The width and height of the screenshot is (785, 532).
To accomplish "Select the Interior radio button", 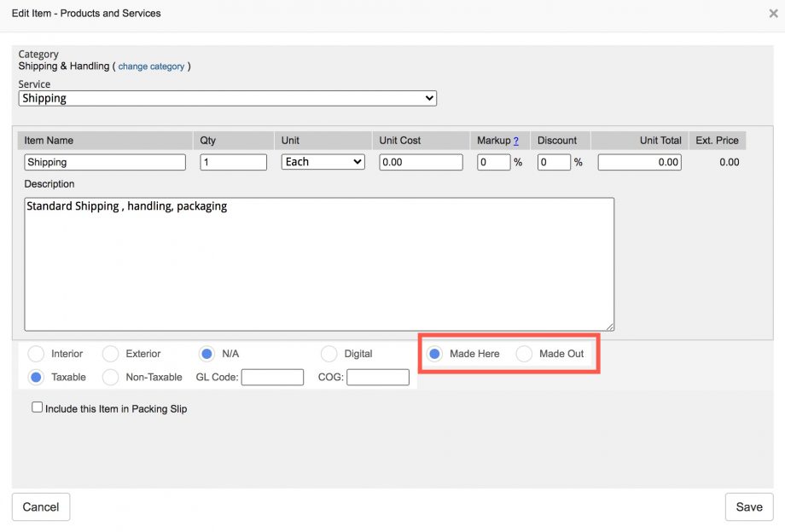I will coord(36,354).
